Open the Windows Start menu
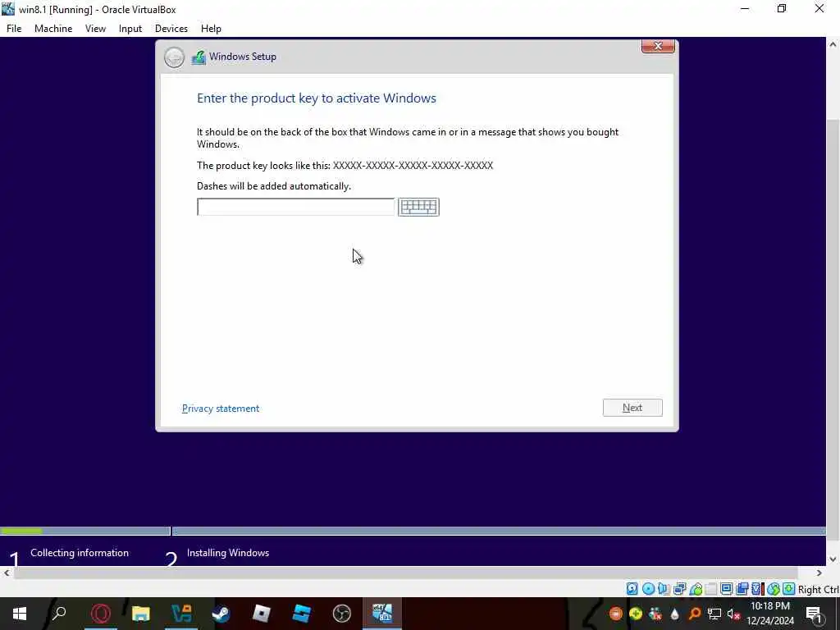The height and width of the screenshot is (630, 840). click(x=20, y=614)
